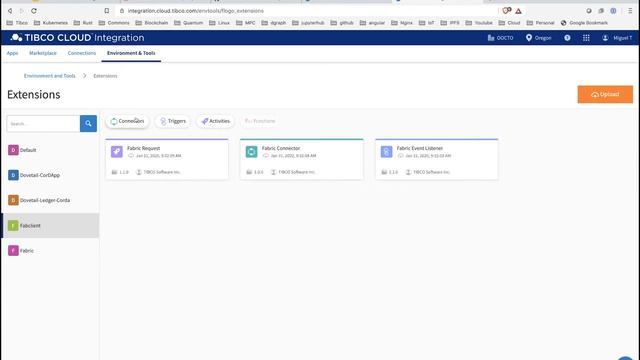
Task: Open the Brave shield icon
Action: tap(507, 11)
